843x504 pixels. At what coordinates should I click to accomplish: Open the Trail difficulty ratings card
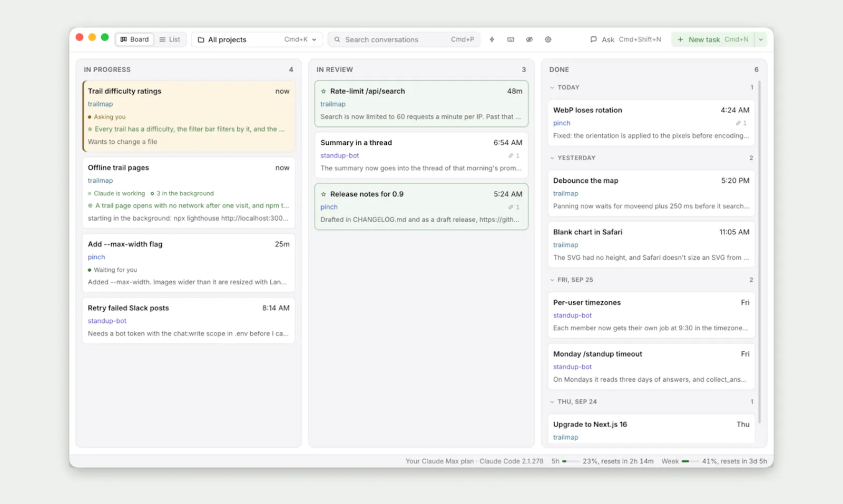pyautogui.click(x=189, y=116)
